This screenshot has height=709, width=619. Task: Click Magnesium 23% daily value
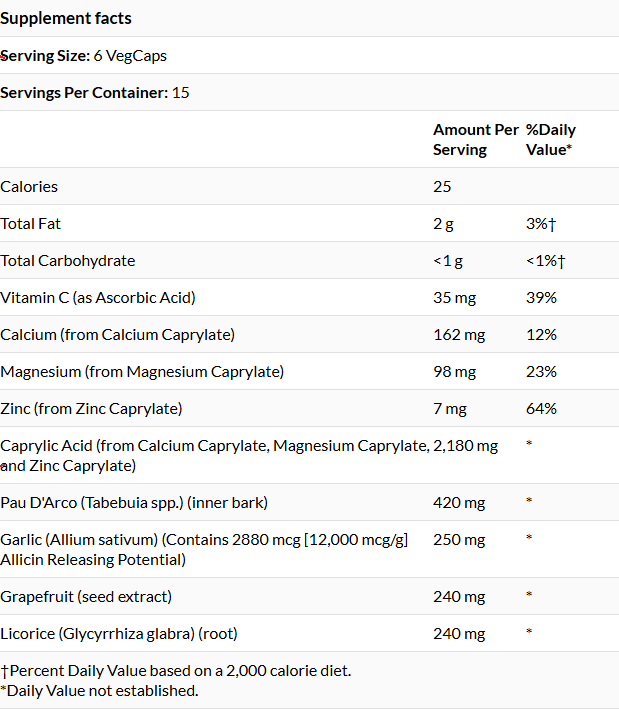(x=541, y=372)
